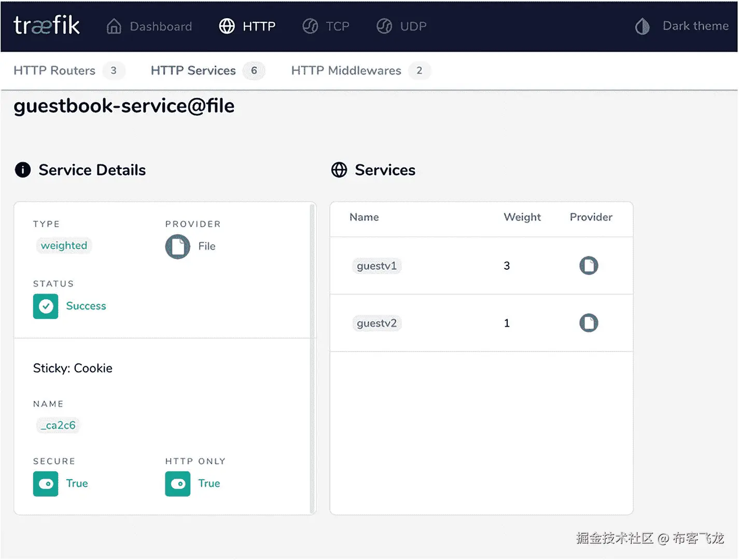Click the File provider icon in details
The height and width of the screenshot is (560, 739).
pyautogui.click(x=177, y=246)
